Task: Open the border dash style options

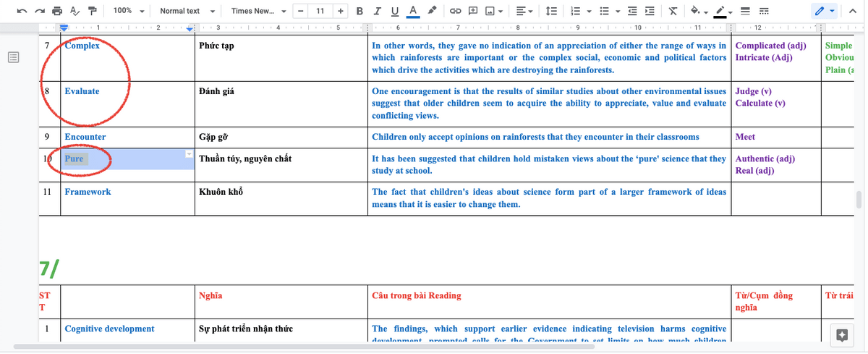Action: [763, 12]
